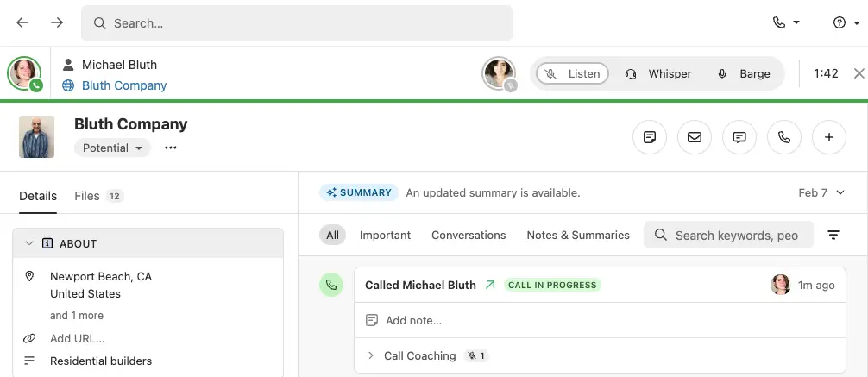Click the user avatar beside 1m ago
The image size is (868, 377).
(x=781, y=285)
